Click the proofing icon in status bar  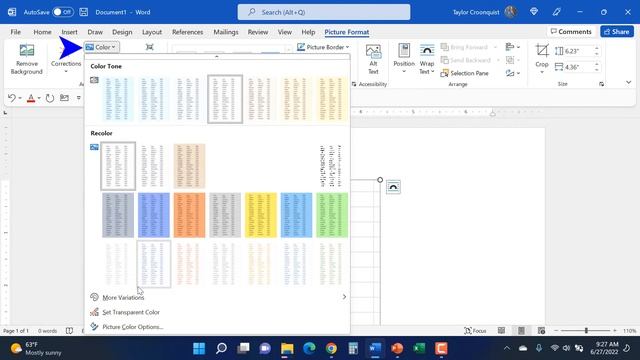point(69,331)
